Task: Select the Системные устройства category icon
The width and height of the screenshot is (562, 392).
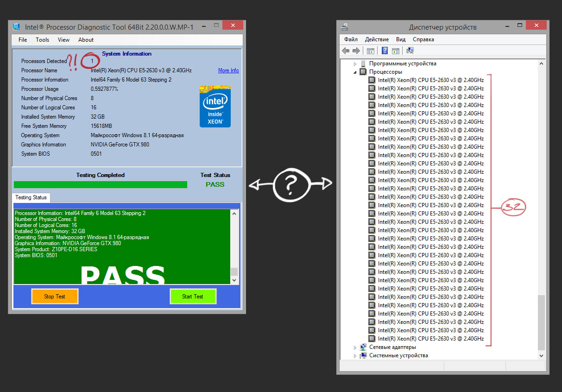Action: (x=363, y=355)
